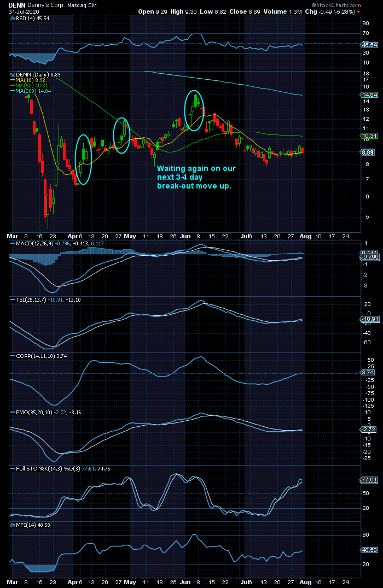
Task: Click the High 9.30 header value
Action: point(183,11)
